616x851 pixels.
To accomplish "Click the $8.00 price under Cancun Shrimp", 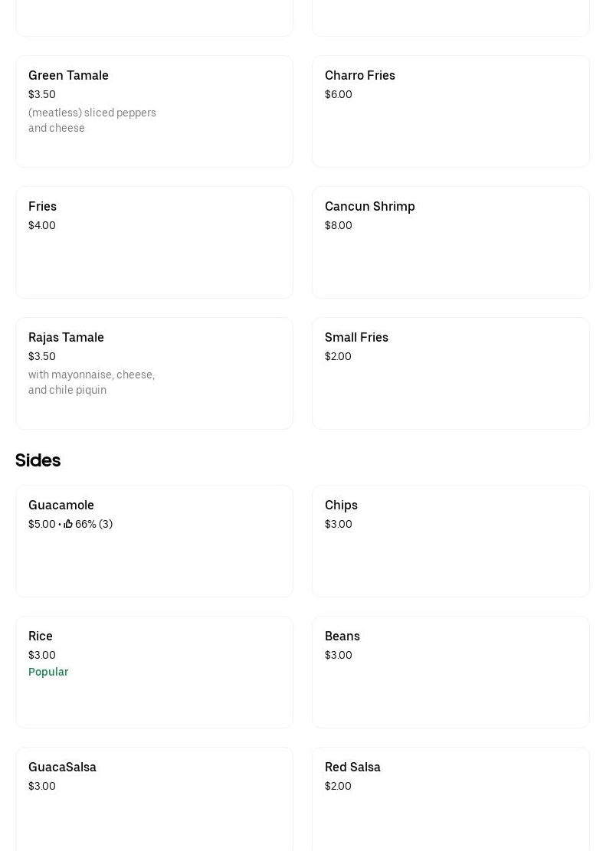I will (x=338, y=225).
